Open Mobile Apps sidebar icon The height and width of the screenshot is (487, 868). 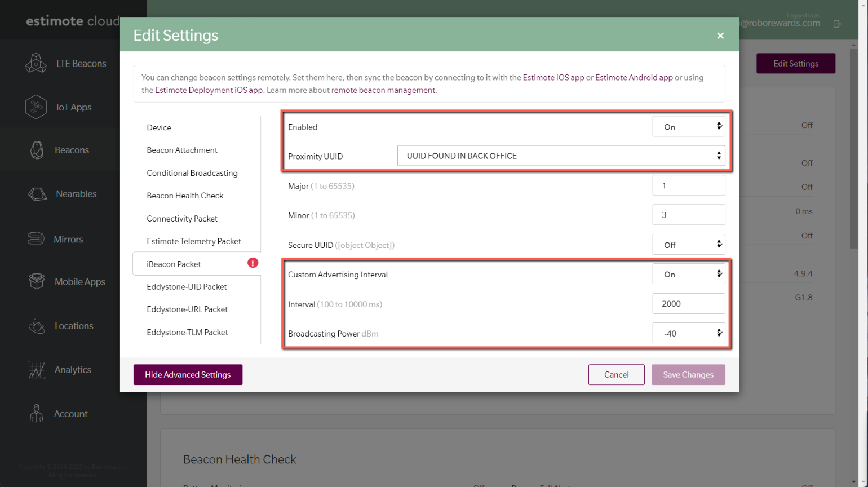37,281
